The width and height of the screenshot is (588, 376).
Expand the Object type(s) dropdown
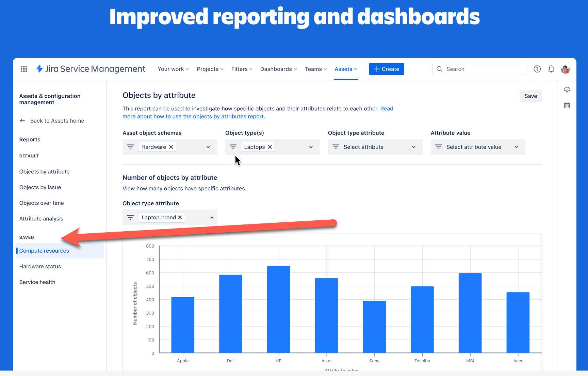311,147
